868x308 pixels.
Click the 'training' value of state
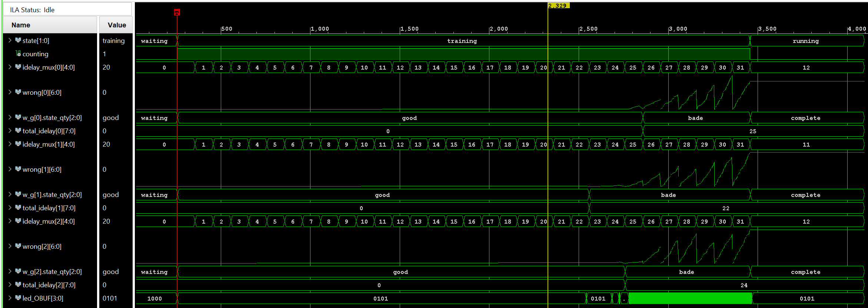pos(113,41)
